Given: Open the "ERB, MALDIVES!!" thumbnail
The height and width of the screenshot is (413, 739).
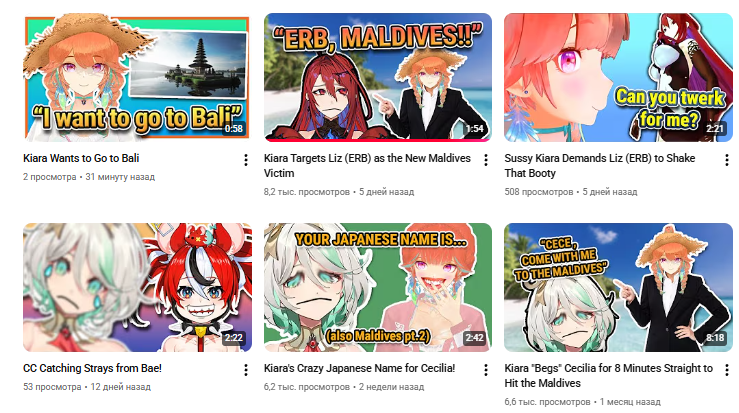Looking at the screenshot, I should pyautogui.click(x=378, y=77).
